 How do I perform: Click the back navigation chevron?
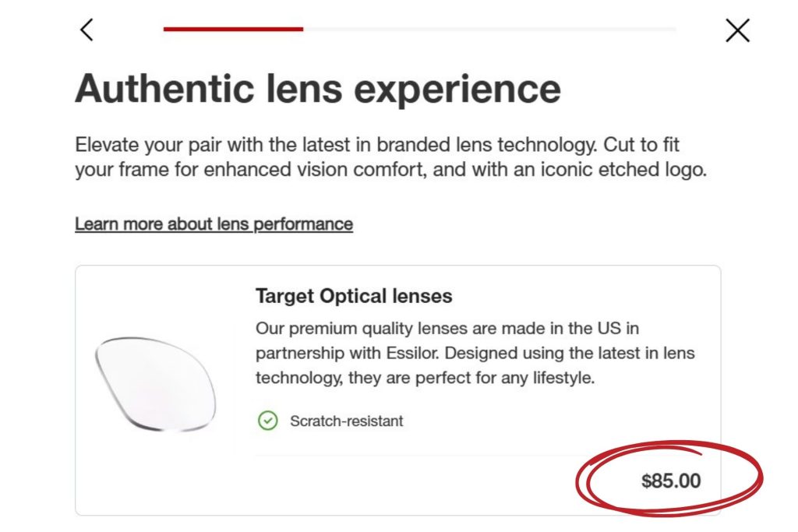point(86,30)
